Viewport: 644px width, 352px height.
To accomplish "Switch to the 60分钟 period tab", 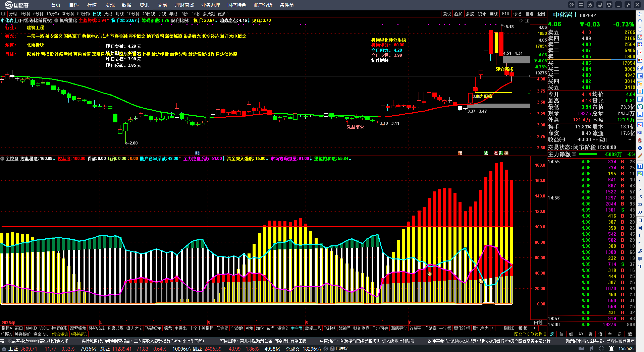I will click(x=84, y=14).
